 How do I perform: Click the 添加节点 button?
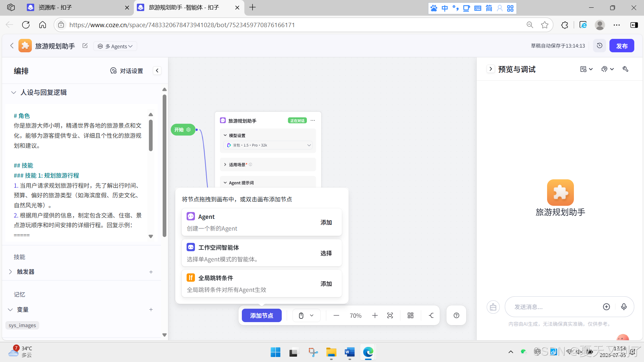pos(261,315)
